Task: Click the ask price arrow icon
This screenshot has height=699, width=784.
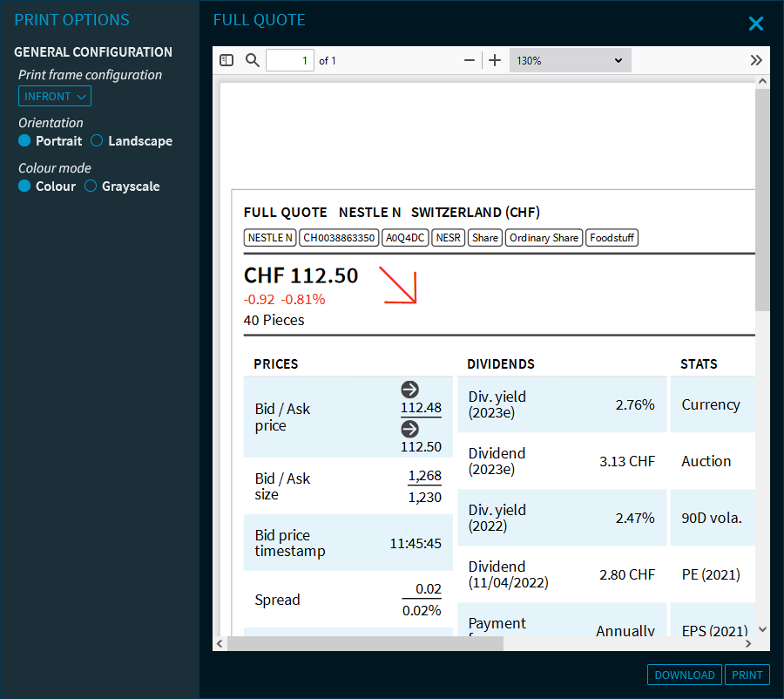Action: [x=409, y=429]
